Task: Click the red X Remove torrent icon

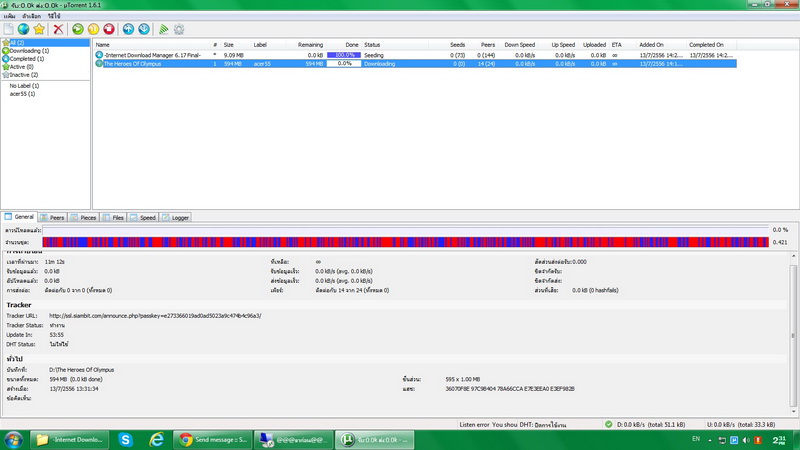Action: click(58, 29)
